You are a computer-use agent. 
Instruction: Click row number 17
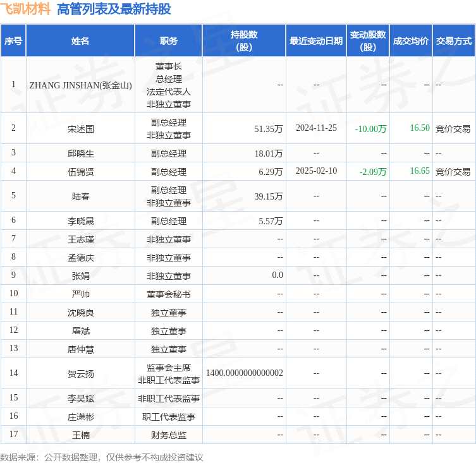[x=13, y=434]
